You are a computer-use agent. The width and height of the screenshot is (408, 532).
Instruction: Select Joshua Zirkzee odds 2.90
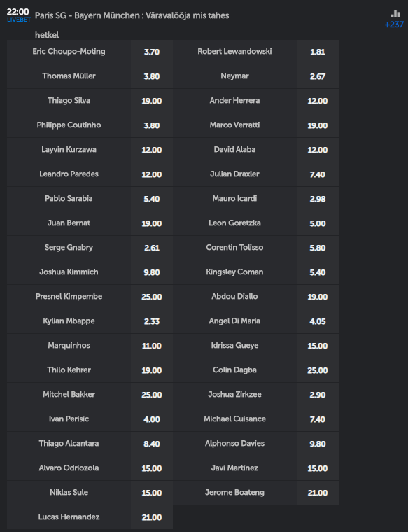tap(318, 395)
